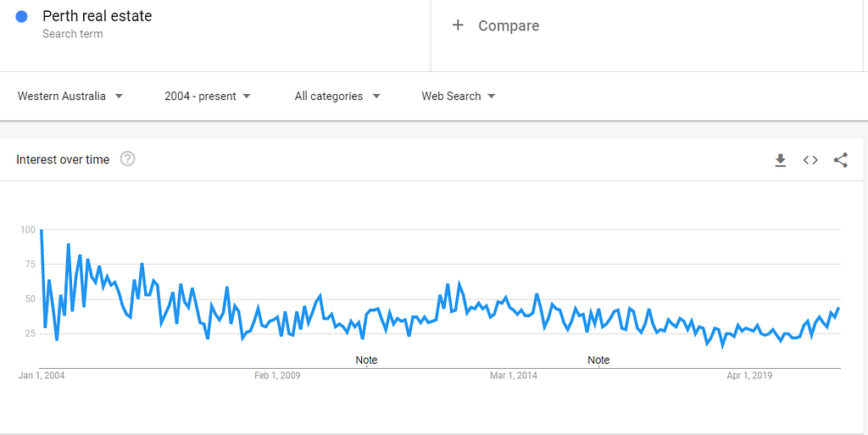Expand the Western Australia region dropdown

[70, 97]
